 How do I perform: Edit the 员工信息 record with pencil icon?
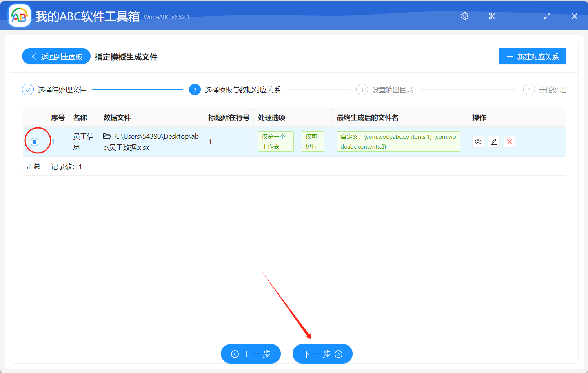[x=493, y=142]
